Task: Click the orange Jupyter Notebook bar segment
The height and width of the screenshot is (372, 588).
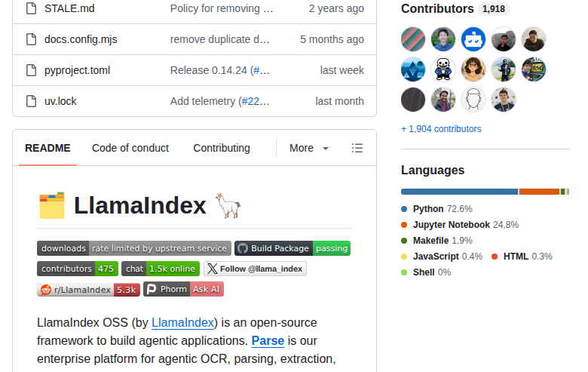Action: click(x=539, y=192)
